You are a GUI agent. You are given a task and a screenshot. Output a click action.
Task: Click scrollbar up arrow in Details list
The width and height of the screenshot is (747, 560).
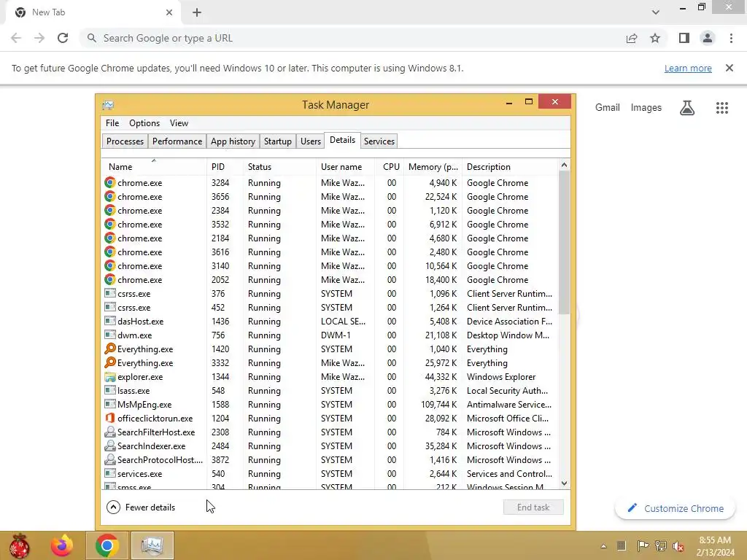[x=564, y=166]
